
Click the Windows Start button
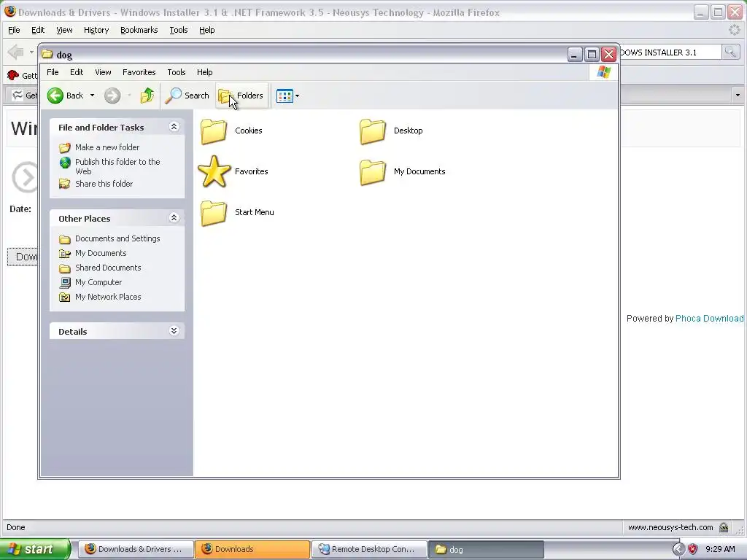[x=34, y=549]
